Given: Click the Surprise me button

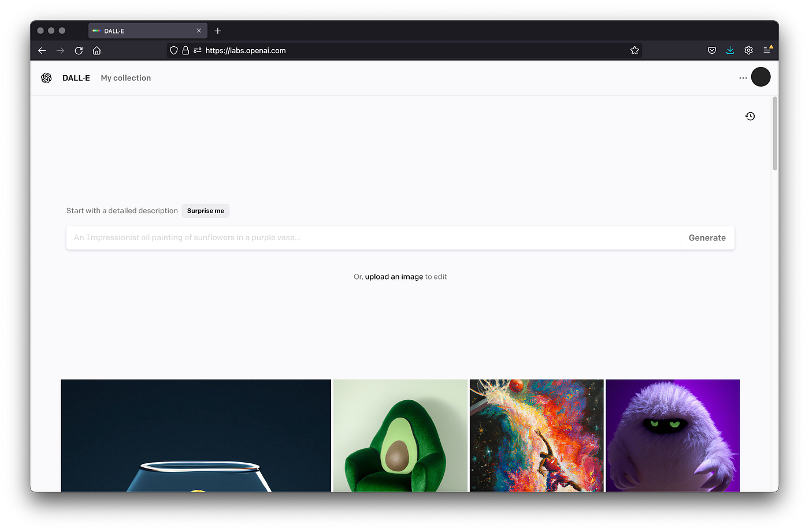Looking at the screenshot, I should click(205, 211).
